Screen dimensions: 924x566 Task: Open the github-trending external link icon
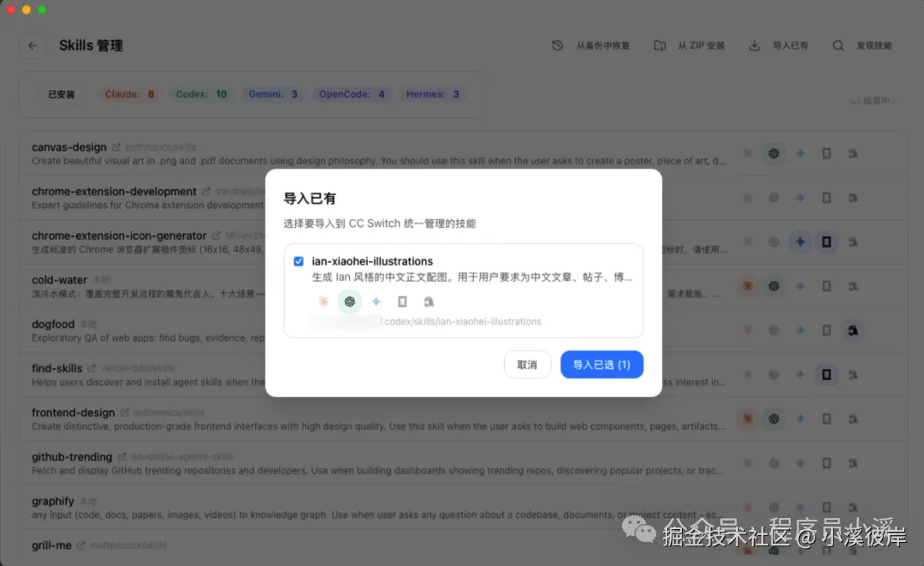(x=121, y=456)
